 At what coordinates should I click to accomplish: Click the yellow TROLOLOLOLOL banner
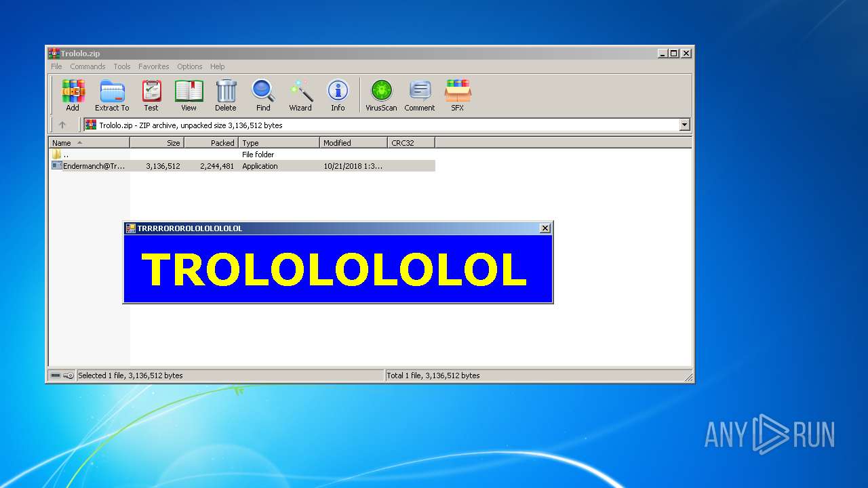click(334, 270)
